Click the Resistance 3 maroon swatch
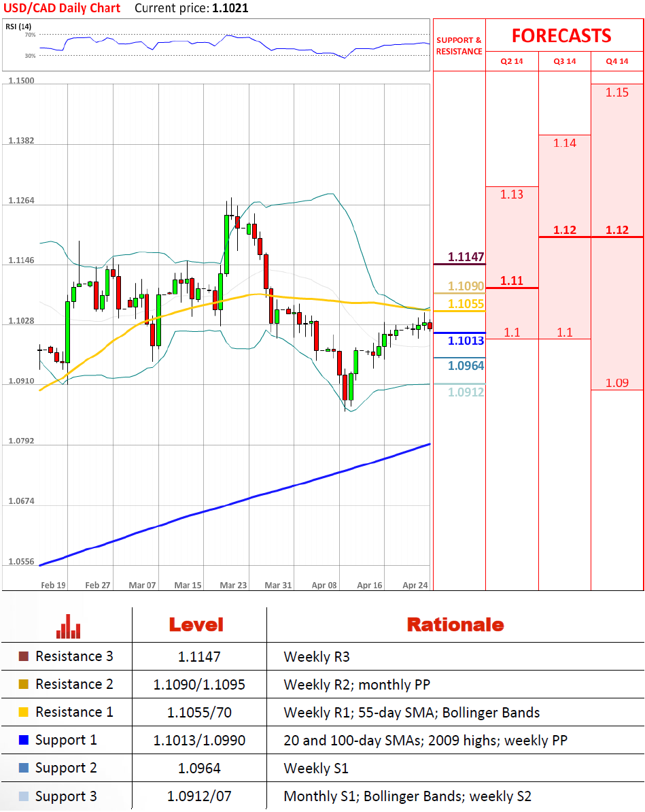This screenshot has height=812, width=645. pyautogui.click(x=23, y=656)
